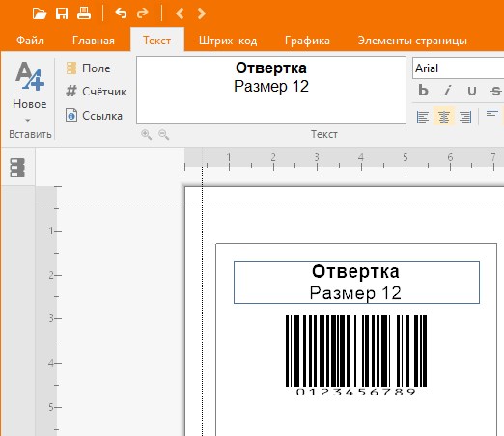Click the horizontal ruler at mark 3
The image size is (504, 436).
317,158
